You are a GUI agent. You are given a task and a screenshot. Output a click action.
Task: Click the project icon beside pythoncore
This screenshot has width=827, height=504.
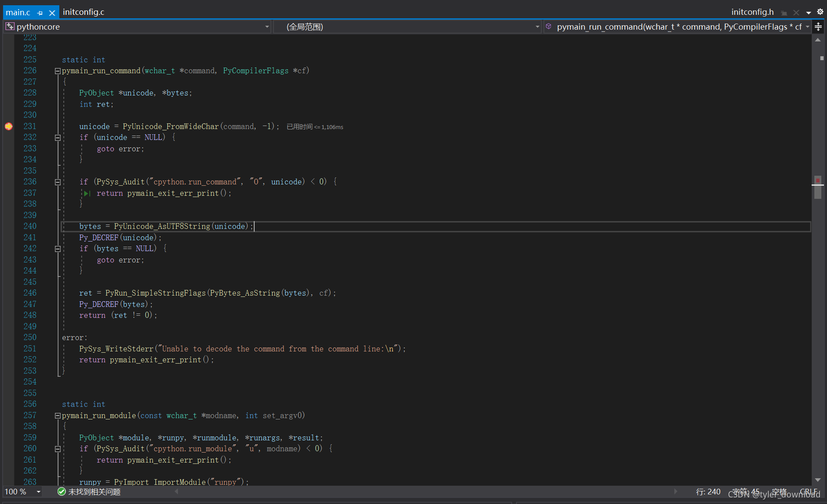click(10, 27)
